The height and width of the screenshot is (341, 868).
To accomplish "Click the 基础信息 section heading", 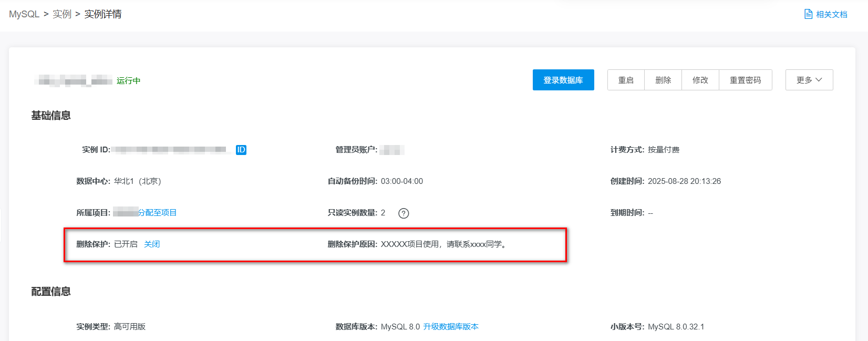I will pos(51,116).
